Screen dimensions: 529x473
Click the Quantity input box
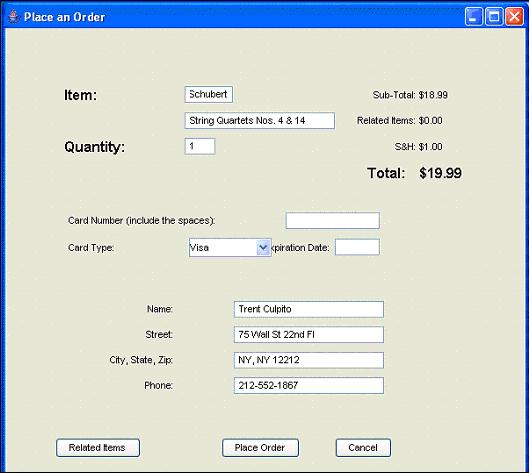(200, 146)
